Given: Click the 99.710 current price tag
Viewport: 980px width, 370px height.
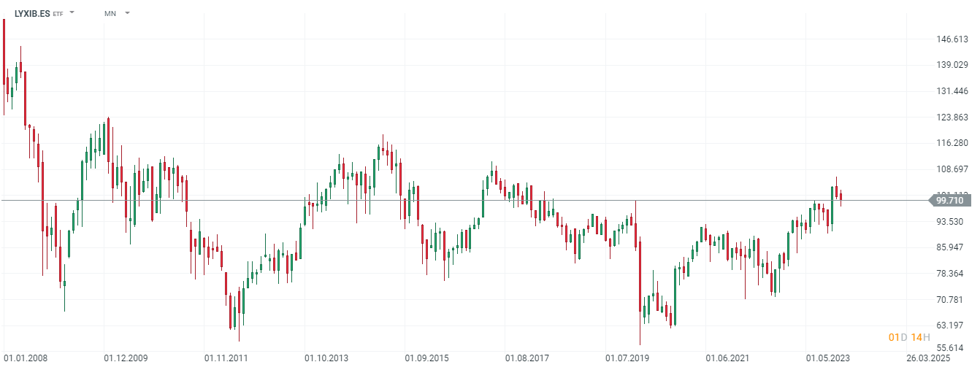Looking at the screenshot, I should tap(949, 200).
